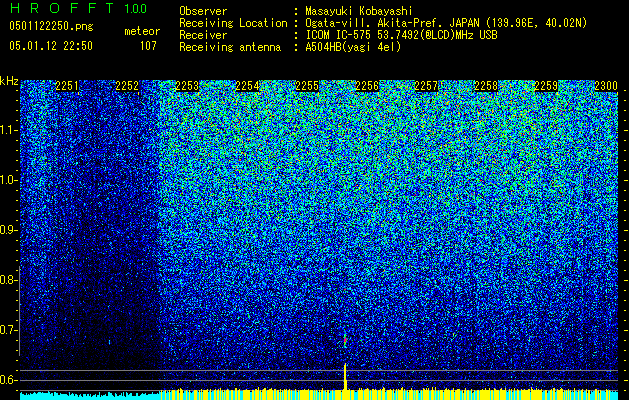Image resolution: width=629 pixels, height=400 pixels.
Task: Click the 2258 time marker
Action: tap(486, 86)
